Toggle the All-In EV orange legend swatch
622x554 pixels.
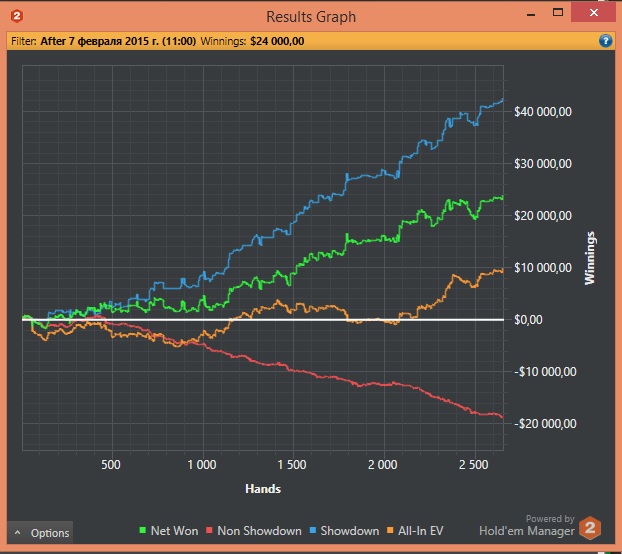click(390, 530)
